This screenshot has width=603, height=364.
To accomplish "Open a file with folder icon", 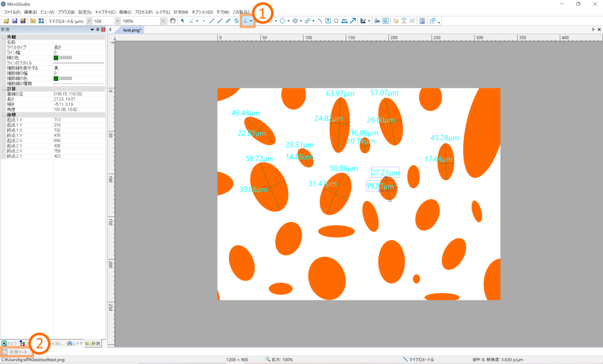I will point(6,21).
